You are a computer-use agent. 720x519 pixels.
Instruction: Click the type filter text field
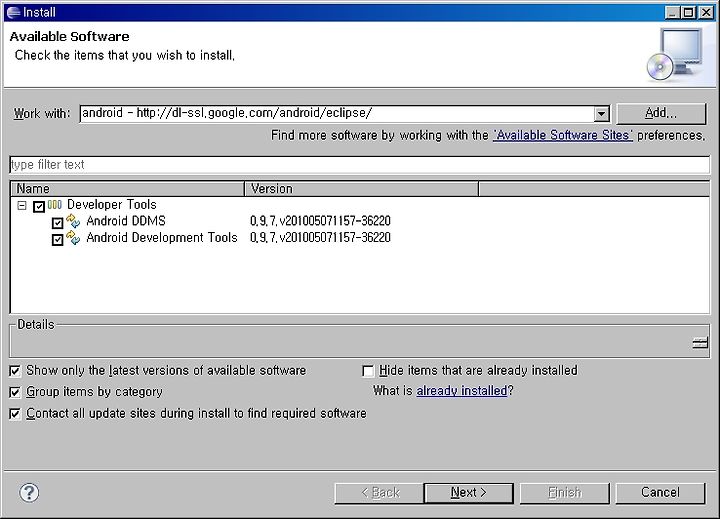pos(360,164)
